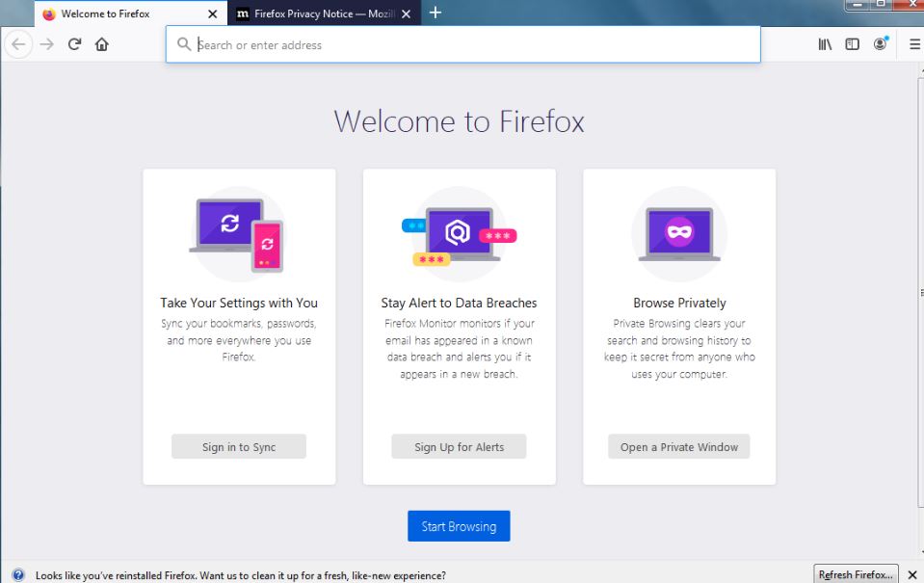
Task: Show sidebars using the sidebar icon
Action: tap(852, 44)
